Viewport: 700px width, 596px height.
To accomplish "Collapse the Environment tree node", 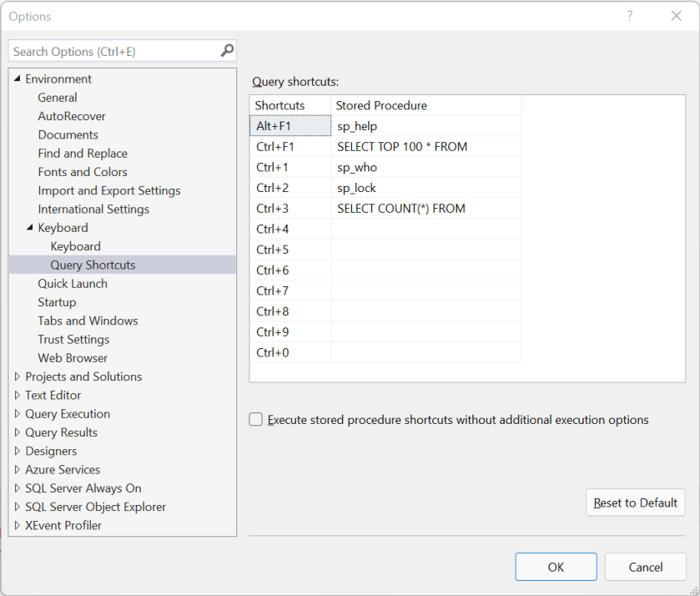I will coord(17,78).
